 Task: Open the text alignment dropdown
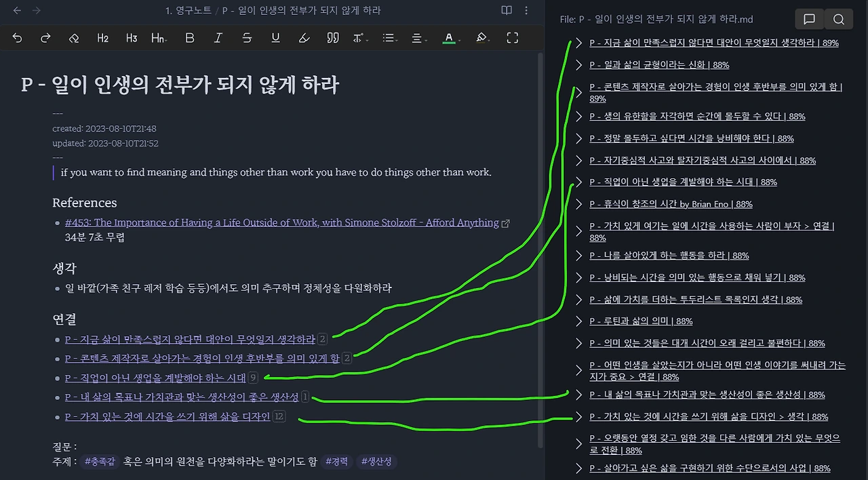point(418,38)
